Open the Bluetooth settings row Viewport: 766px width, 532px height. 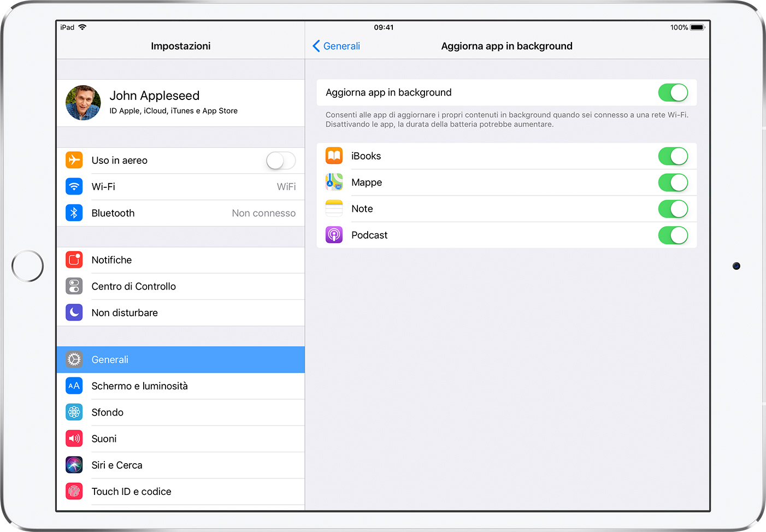(x=181, y=213)
